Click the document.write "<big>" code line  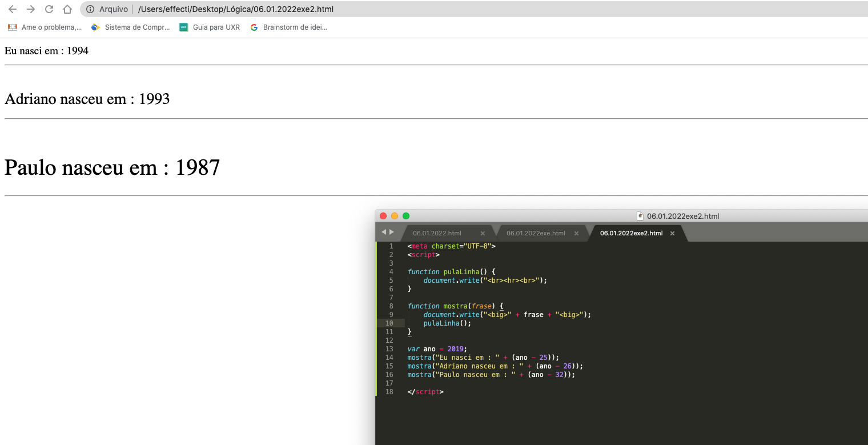[508, 315]
